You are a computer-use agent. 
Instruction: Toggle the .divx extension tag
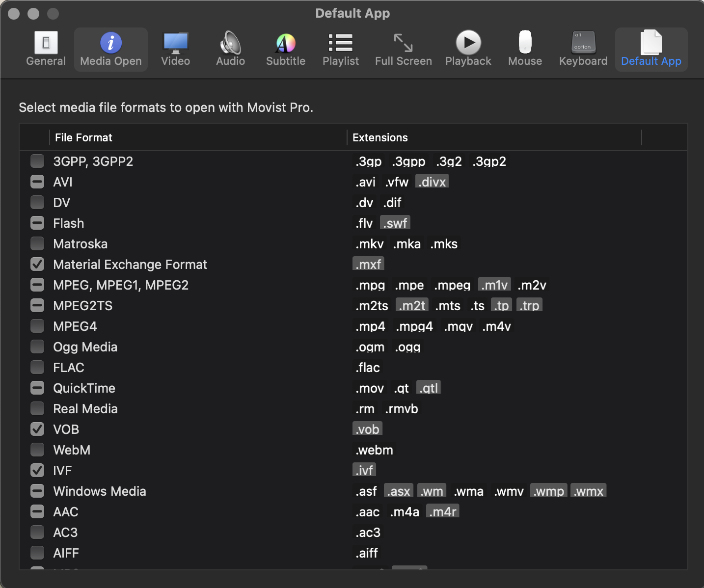pyautogui.click(x=432, y=182)
